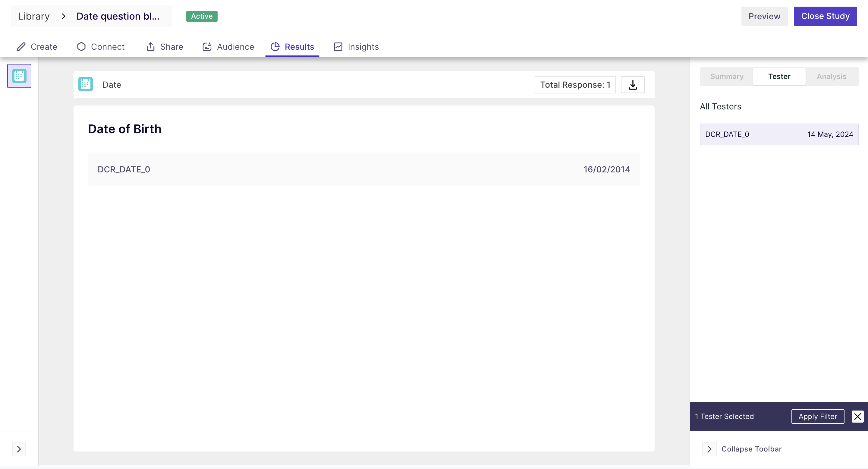Click the 16/02/2014 date value
The width and height of the screenshot is (868, 469).
606,169
